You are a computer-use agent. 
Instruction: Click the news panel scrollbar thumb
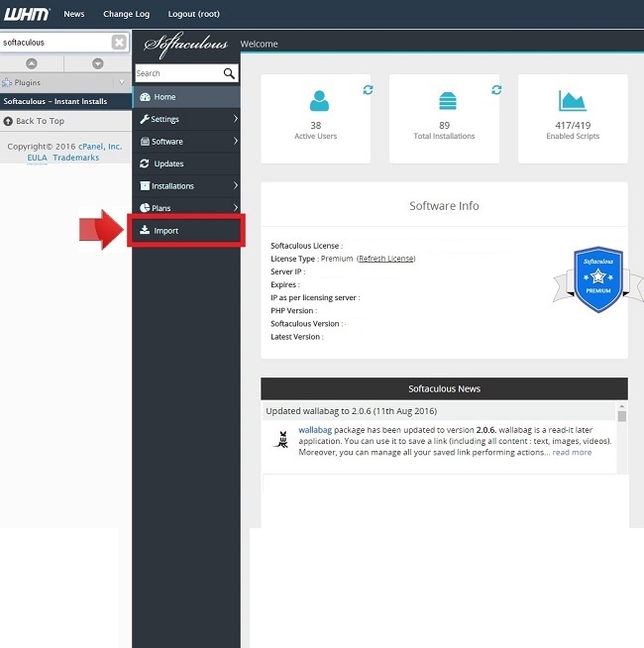pyautogui.click(x=621, y=416)
